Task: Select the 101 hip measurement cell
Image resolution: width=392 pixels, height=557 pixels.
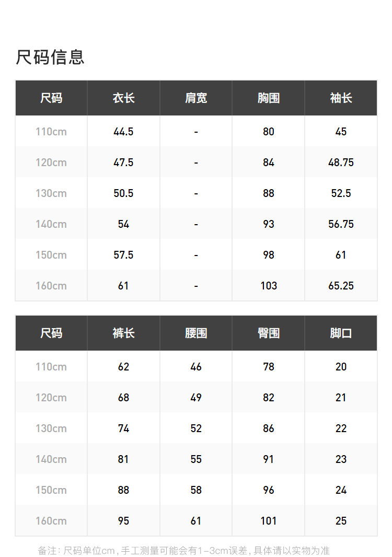Action: 269,521
